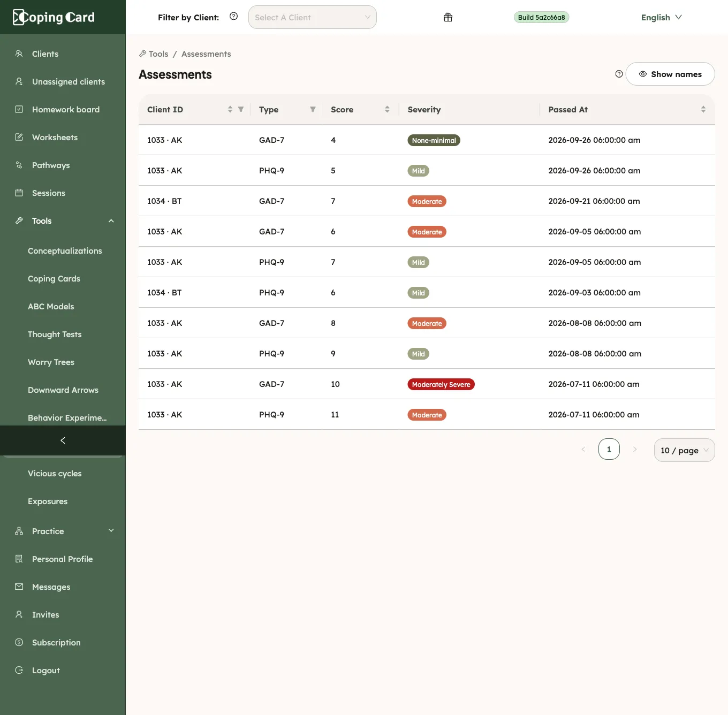Click 2026-09-21 06:00:00 am timestamp
Viewport: 728px width, 715px height.
pyautogui.click(x=594, y=201)
